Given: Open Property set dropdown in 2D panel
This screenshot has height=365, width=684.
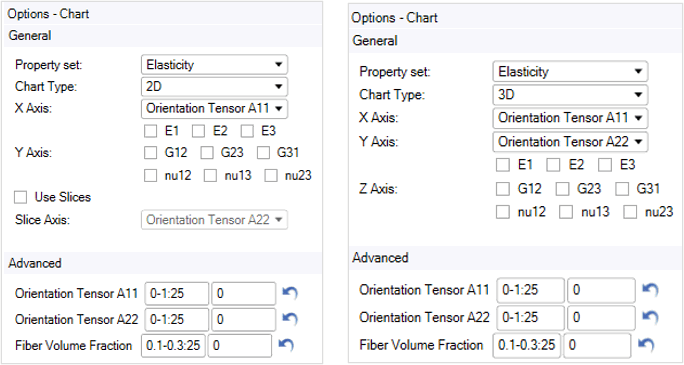Looking at the screenshot, I should (214, 65).
